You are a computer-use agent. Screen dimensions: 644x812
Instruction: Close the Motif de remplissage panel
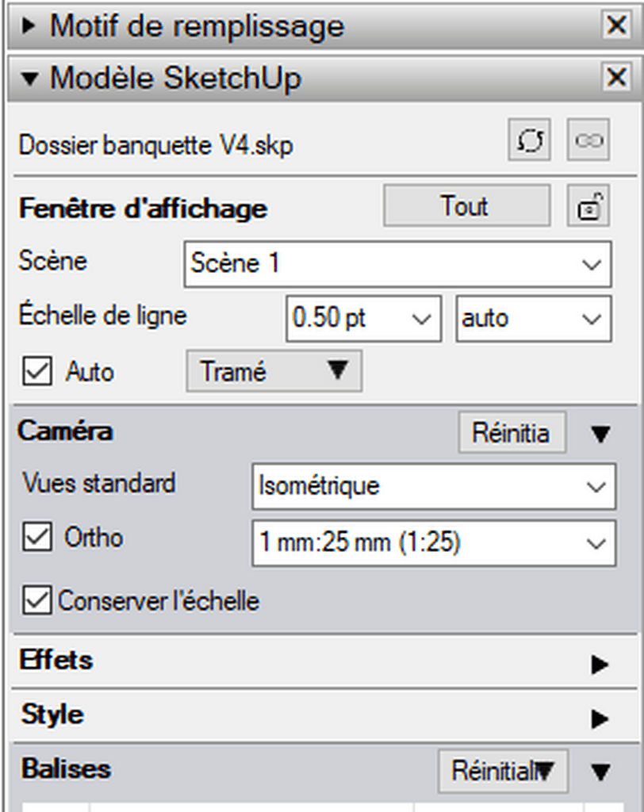[616, 25]
